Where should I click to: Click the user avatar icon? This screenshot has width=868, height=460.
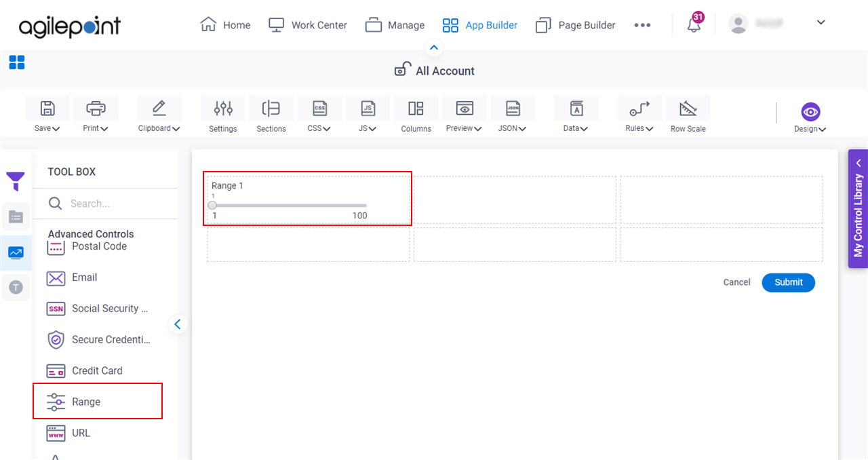738,24
